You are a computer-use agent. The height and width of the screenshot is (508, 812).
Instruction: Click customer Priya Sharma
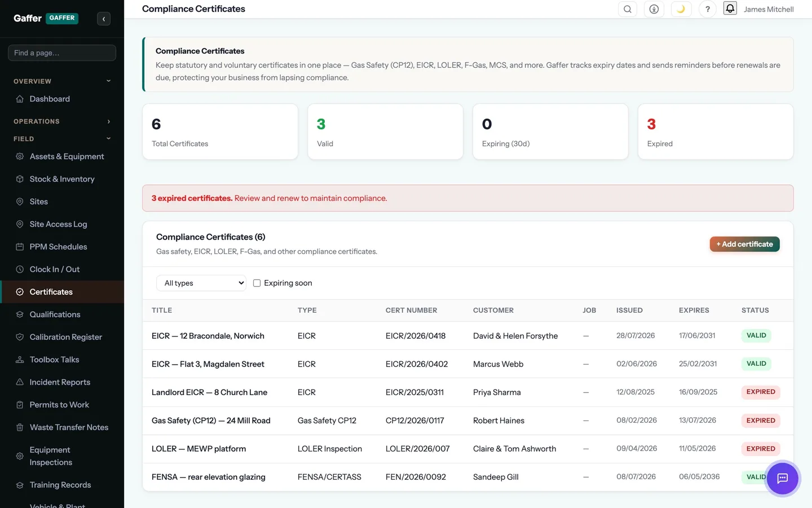[x=497, y=392]
